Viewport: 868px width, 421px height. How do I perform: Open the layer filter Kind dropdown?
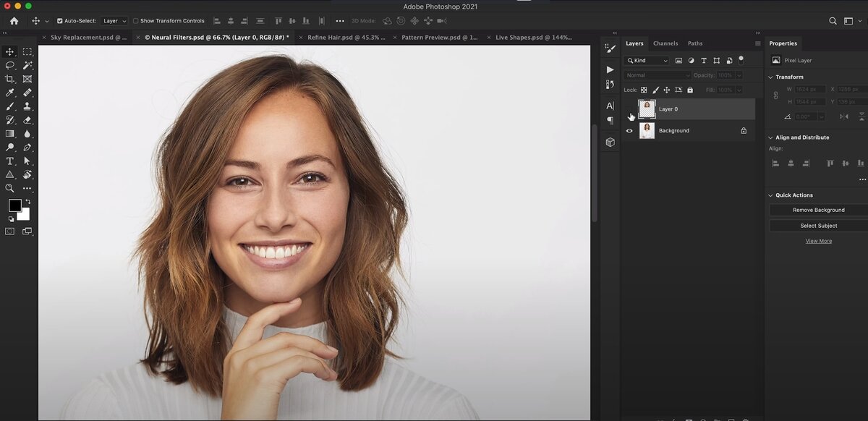click(647, 61)
